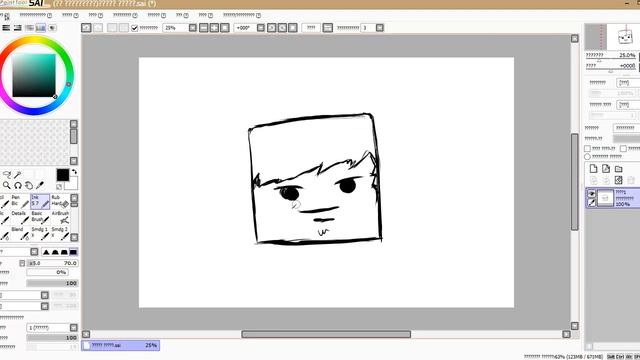Image resolution: width=640 pixels, height=360 pixels.
Task: Open the stabilizer value 3 dropdown
Action: (x=380, y=28)
